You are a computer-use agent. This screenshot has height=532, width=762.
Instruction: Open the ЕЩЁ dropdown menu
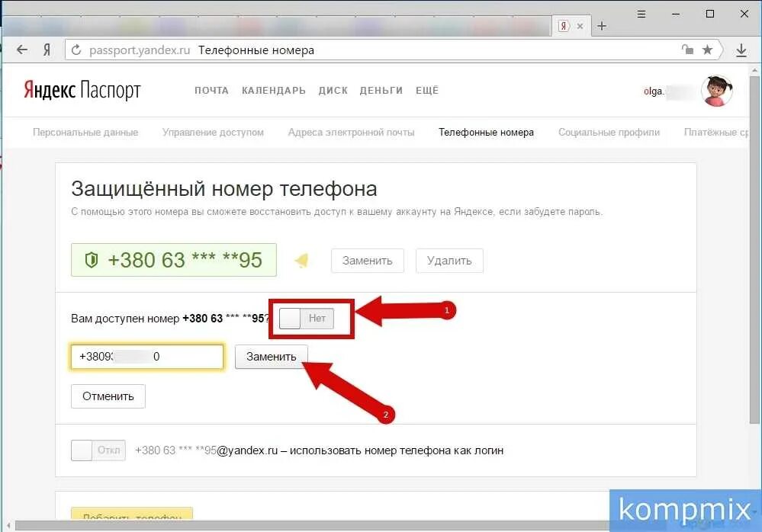(427, 90)
